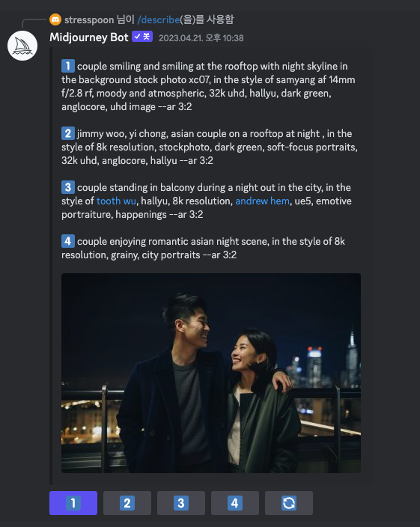Select prompt option 1 button
Screen dimensions: 420x527
pyautogui.click(x=73, y=503)
